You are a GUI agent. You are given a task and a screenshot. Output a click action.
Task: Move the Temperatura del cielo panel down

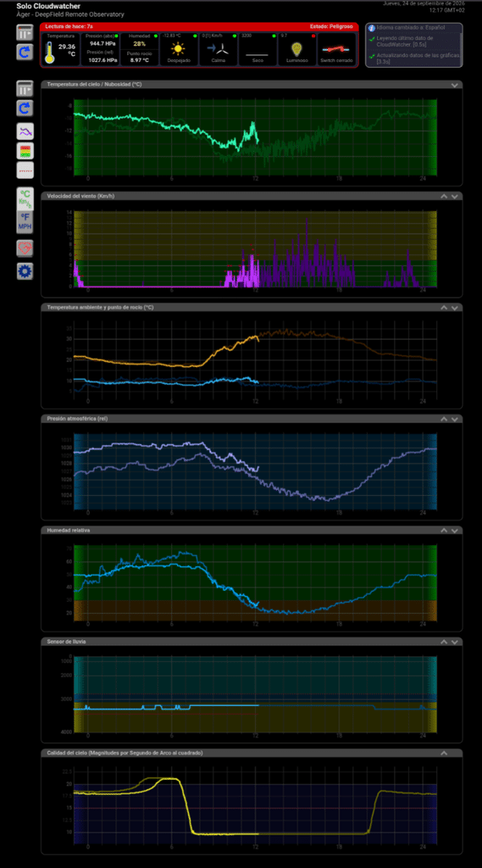point(455,85)
